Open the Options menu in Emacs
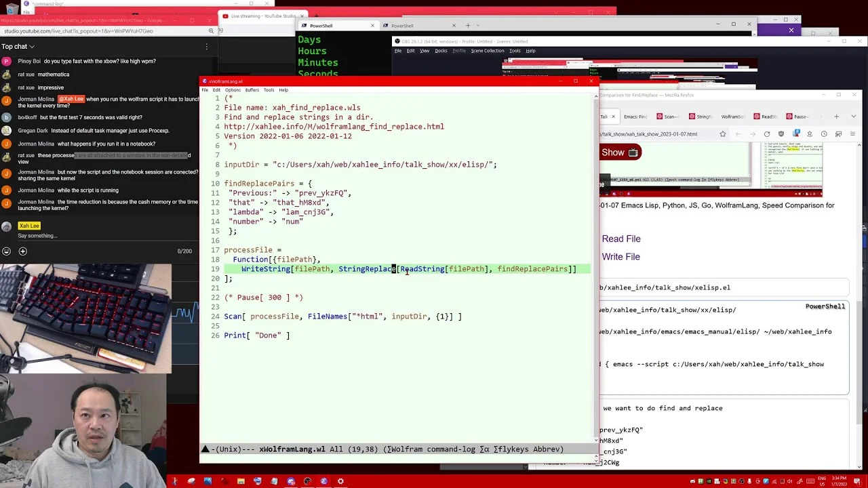The image size is (868, 488). pos(233,90)
